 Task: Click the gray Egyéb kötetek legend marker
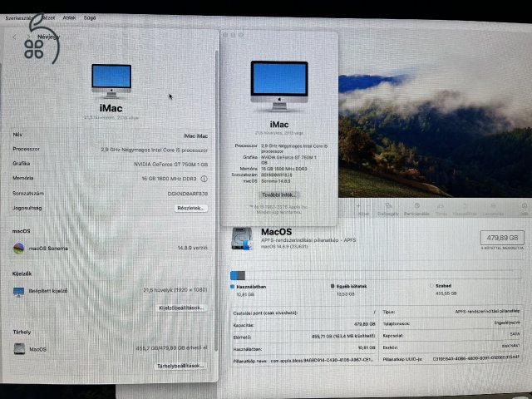click(332, 286)
